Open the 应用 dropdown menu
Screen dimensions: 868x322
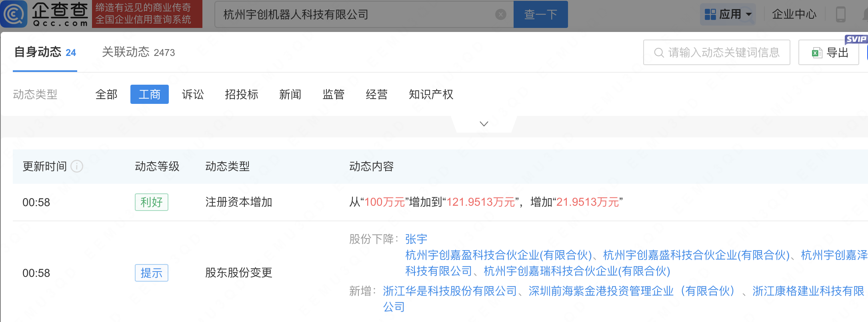point(749,14)
